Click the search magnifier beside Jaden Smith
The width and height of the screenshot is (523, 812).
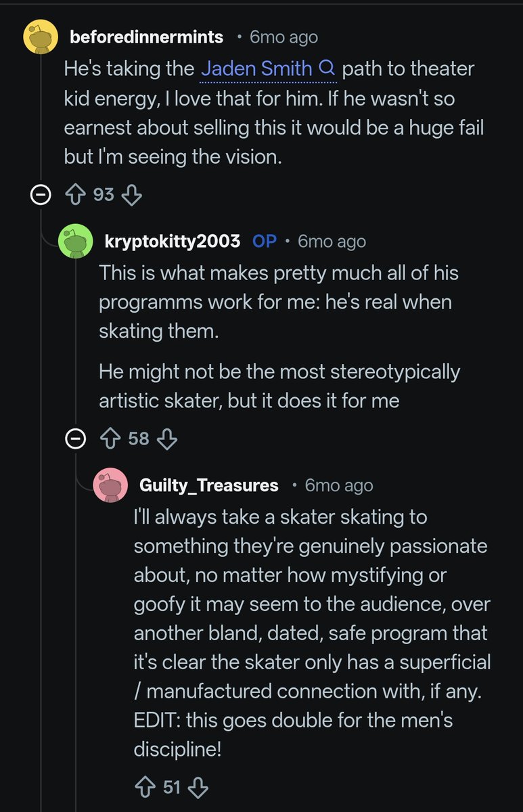326,68
